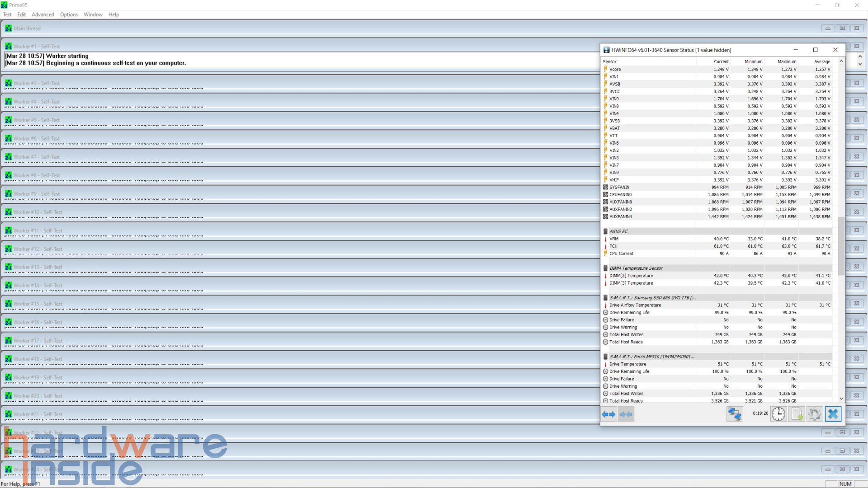The image size is (868, 488).
Task: Click the Prime95 app icon in title bar
Action: coord(4,5)
